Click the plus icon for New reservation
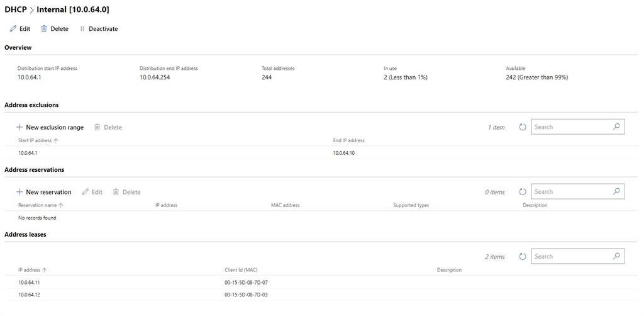Image resolution: width=644 pixels, height=316 pixels. (19, 192)
